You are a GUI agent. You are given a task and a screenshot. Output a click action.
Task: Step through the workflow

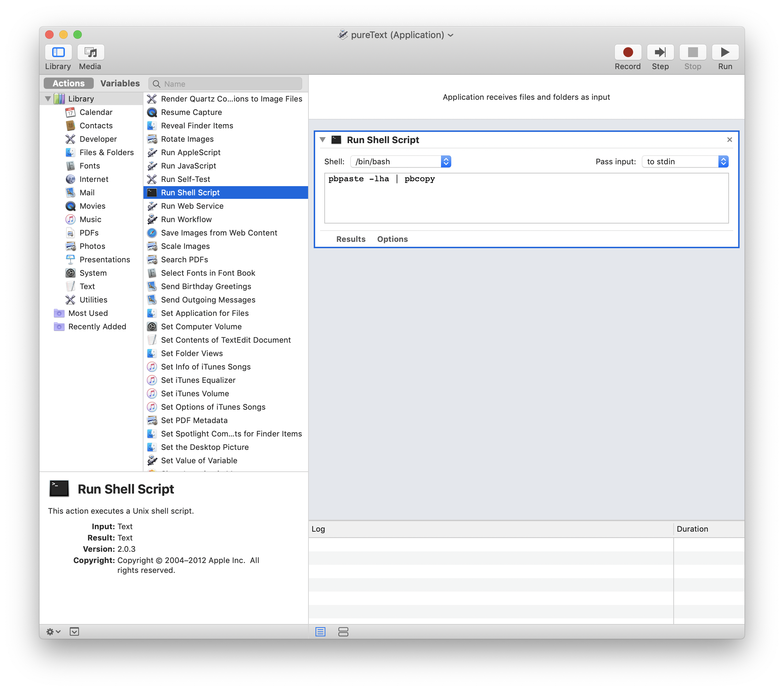(661, 52)
